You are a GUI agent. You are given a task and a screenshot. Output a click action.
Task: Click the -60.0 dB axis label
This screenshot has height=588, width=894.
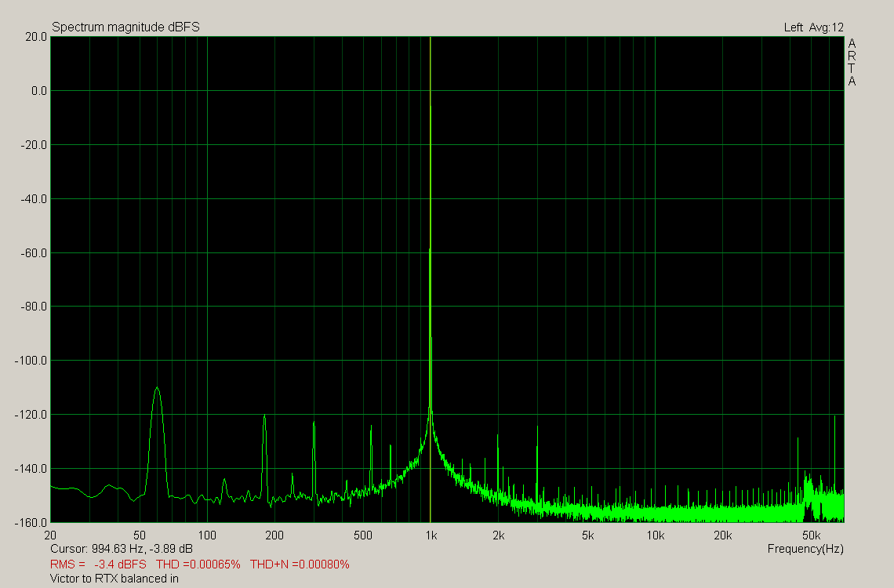[34, 252]
